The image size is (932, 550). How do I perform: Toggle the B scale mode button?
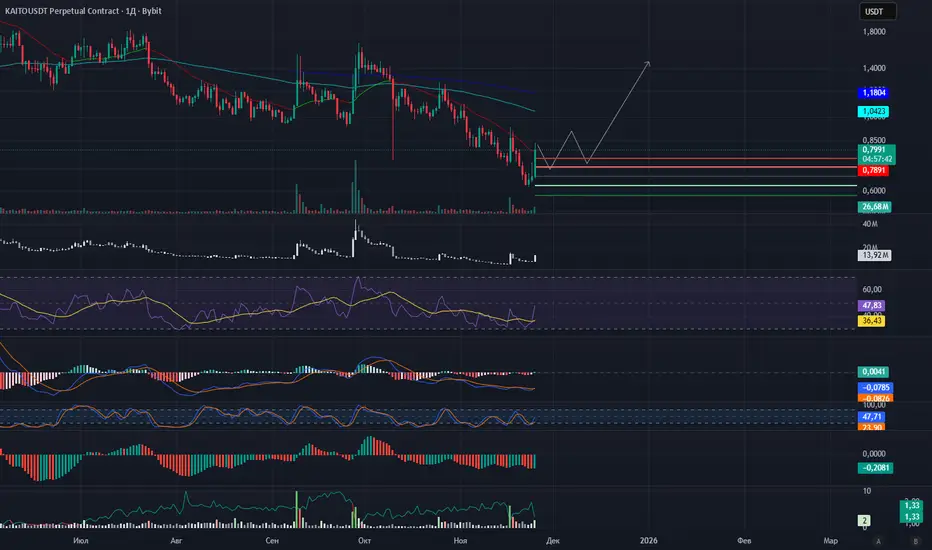[915, 541]
